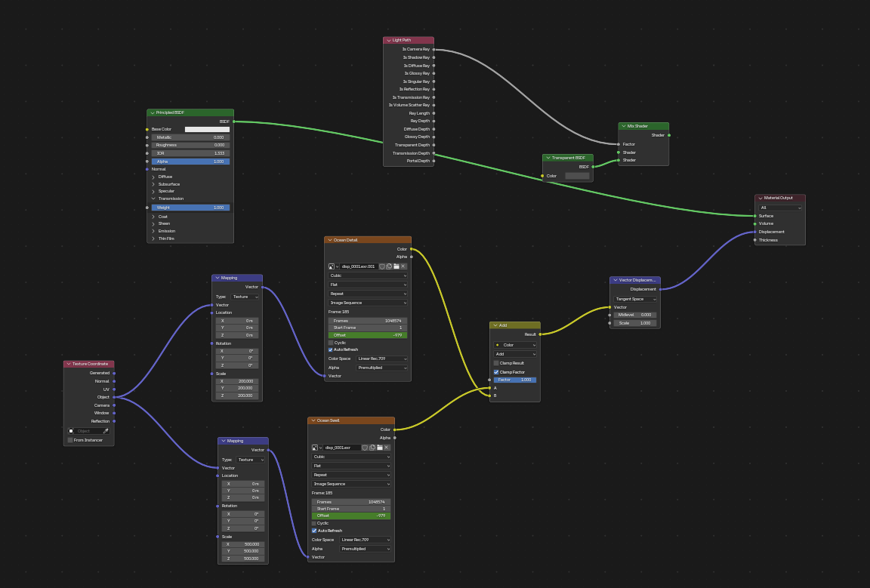Toggle fake user shield in Ocean Detail node
Image resolution: width=870 pixels, height=588 pixels.
point(381,266)
